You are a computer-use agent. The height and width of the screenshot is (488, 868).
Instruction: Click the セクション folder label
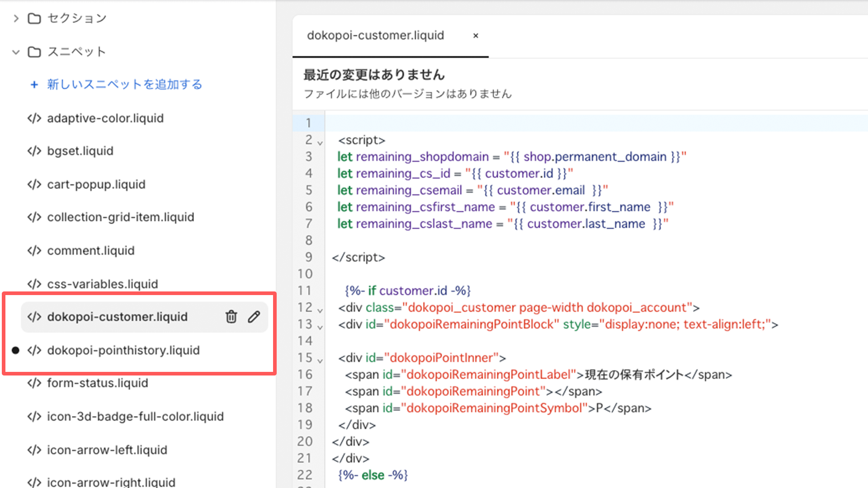point(77,18)
